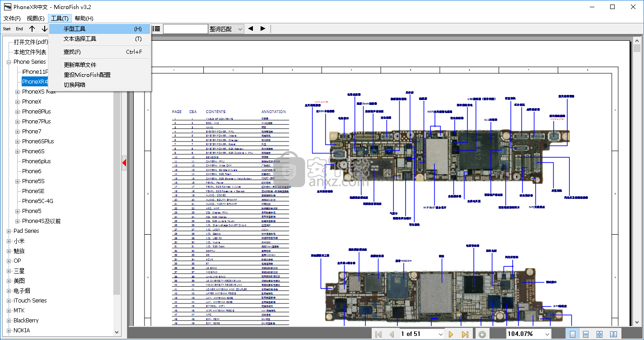This screenshot has width=644, height=340.
Task: Click the list view icon beside search box
Action: click(156, 29)
